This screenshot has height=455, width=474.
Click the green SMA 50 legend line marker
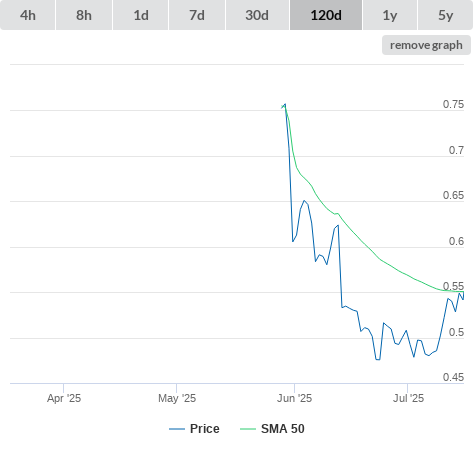click(x=248, y=429)
